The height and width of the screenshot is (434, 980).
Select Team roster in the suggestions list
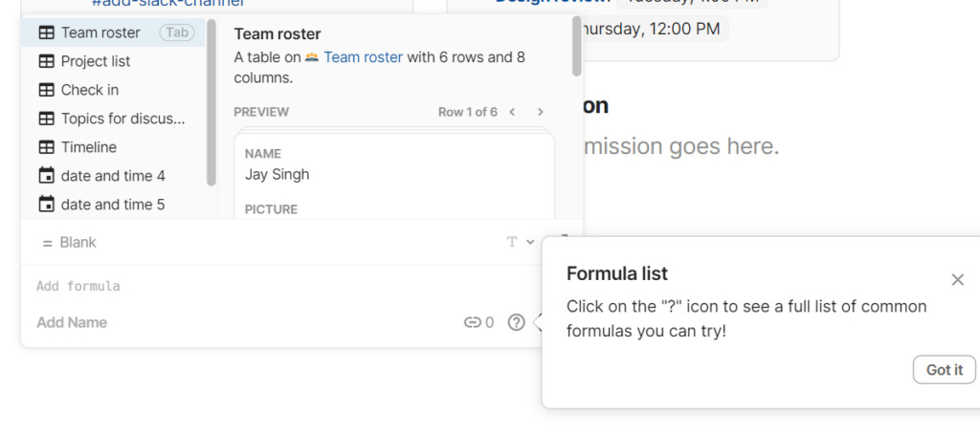coord(100,33)
